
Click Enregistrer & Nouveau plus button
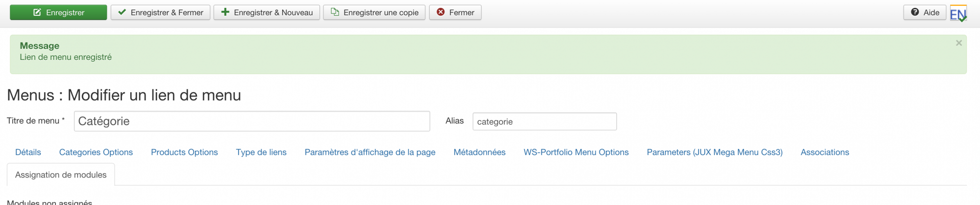[267, 12]
